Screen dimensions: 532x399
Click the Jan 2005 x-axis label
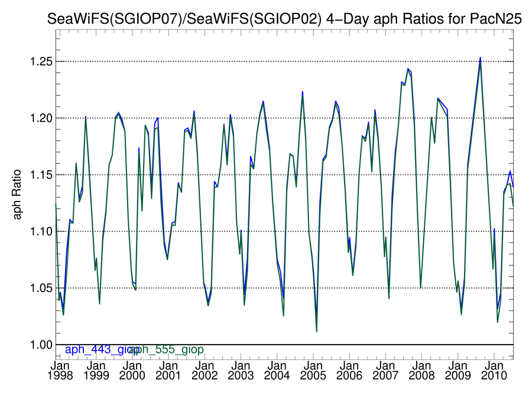pyautogui.click(x=313, y=371)
